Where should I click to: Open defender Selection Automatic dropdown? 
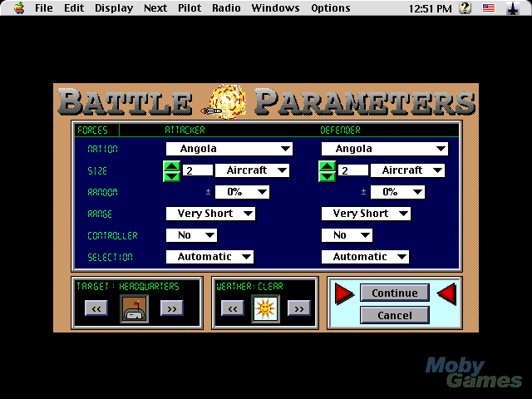(x=365, y=257)
